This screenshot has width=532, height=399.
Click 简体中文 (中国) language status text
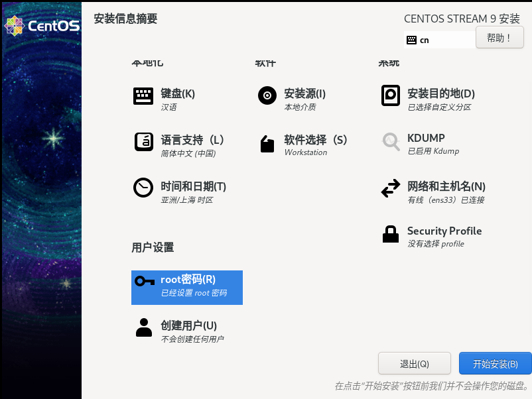[188, 154]
